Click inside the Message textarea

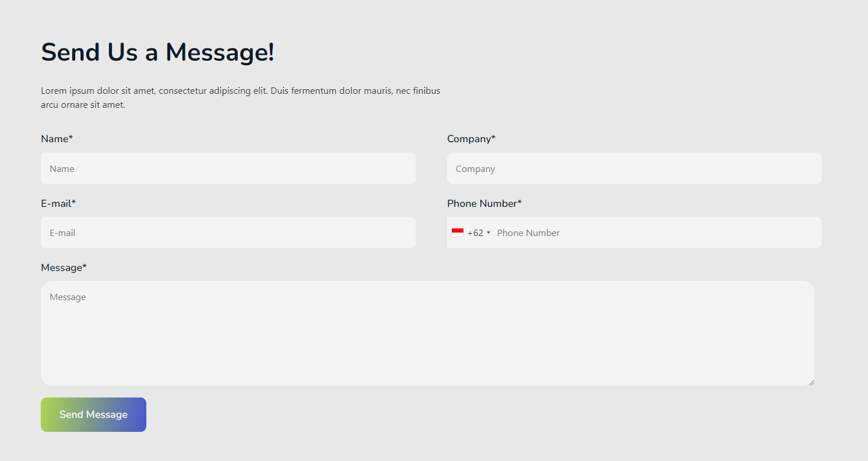point(427,333)
